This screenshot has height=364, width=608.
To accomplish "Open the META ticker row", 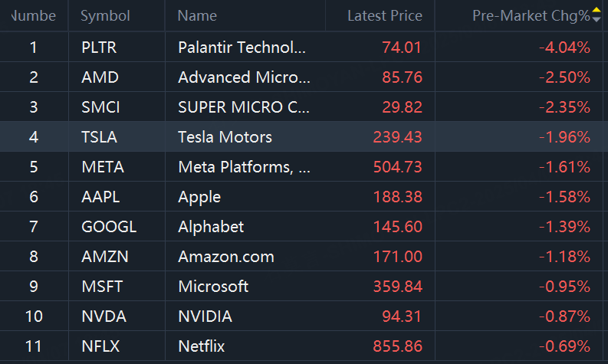I will [x=102, y=167].
